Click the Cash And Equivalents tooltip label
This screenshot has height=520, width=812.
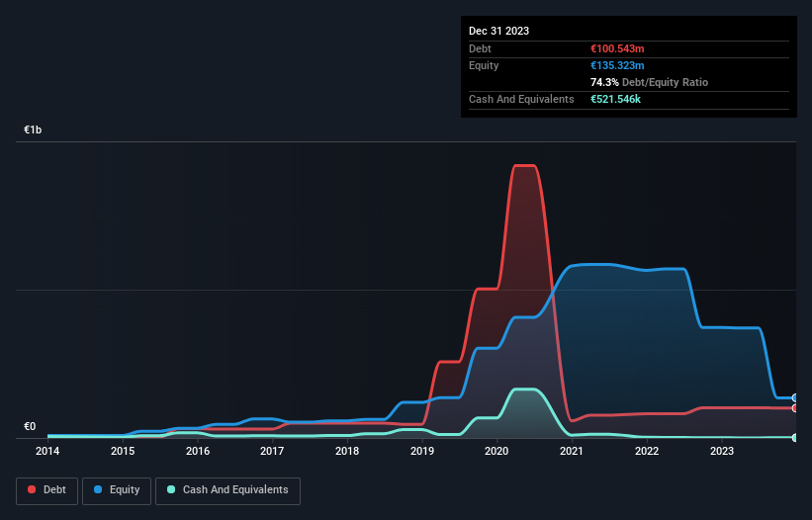point(521,99)
